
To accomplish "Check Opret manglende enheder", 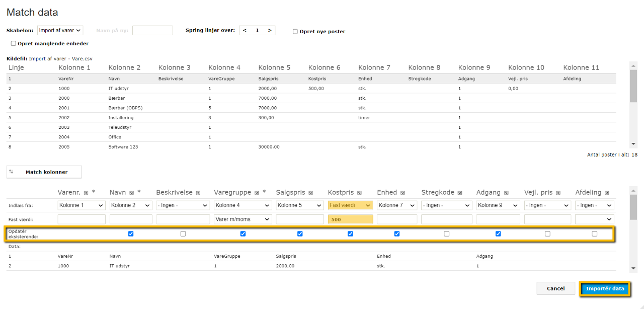I will click(x=13, y=43).
